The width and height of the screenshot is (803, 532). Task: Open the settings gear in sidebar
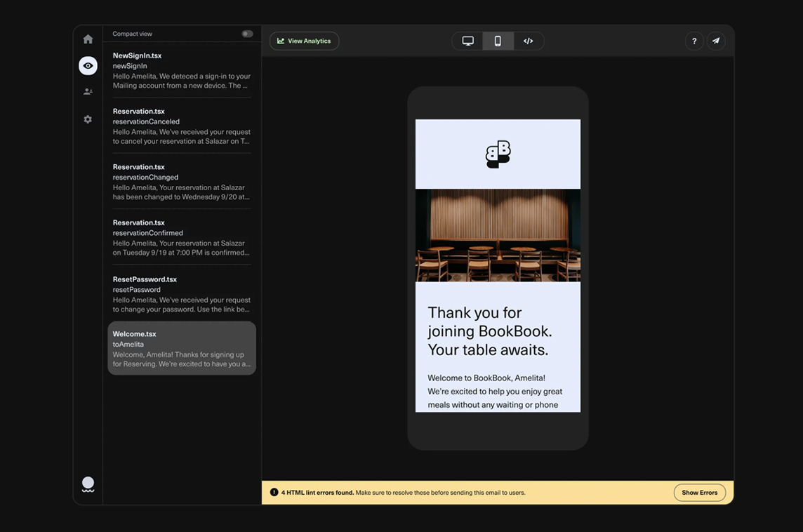(x=88, y=119)
